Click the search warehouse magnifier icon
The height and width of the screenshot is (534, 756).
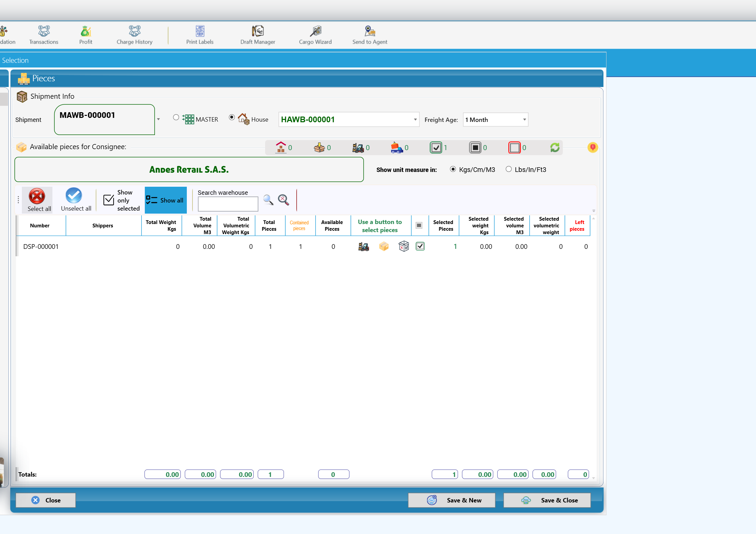pyautogui.click(x=268, y=200)
